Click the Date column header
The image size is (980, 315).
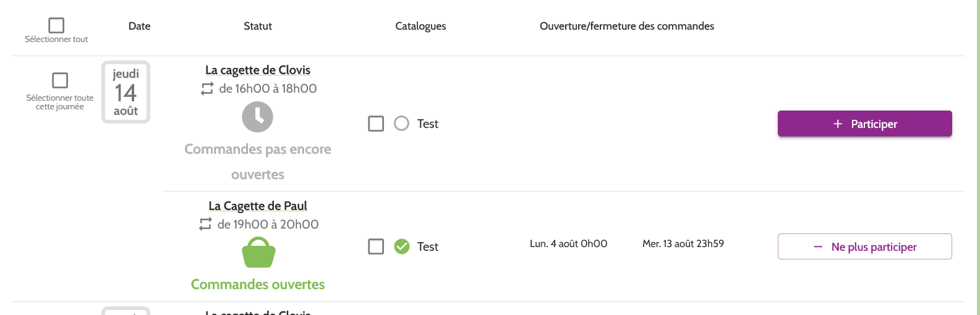(139, 26)
